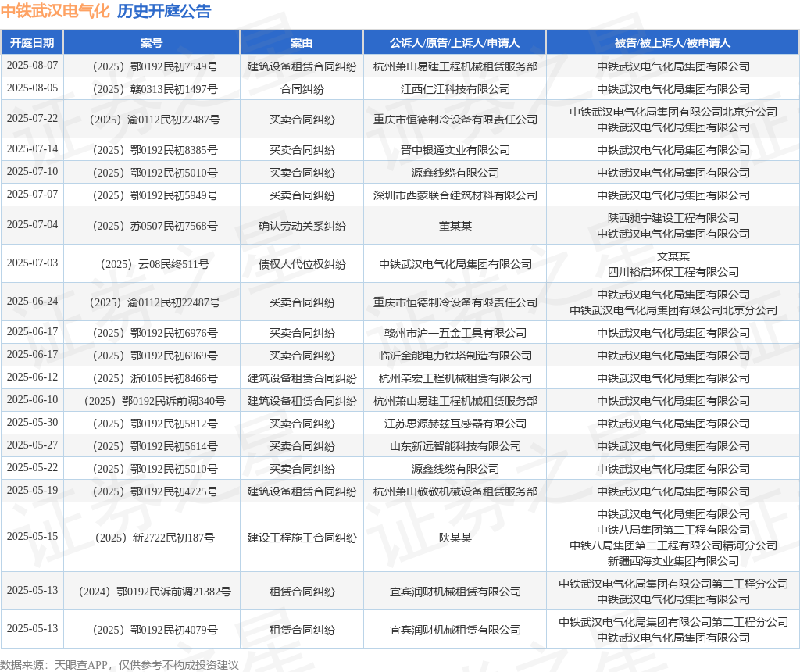Click cause 建设工程施工合同纠纷
Viewport: 800px width, 672px height.
coord(302,538)
